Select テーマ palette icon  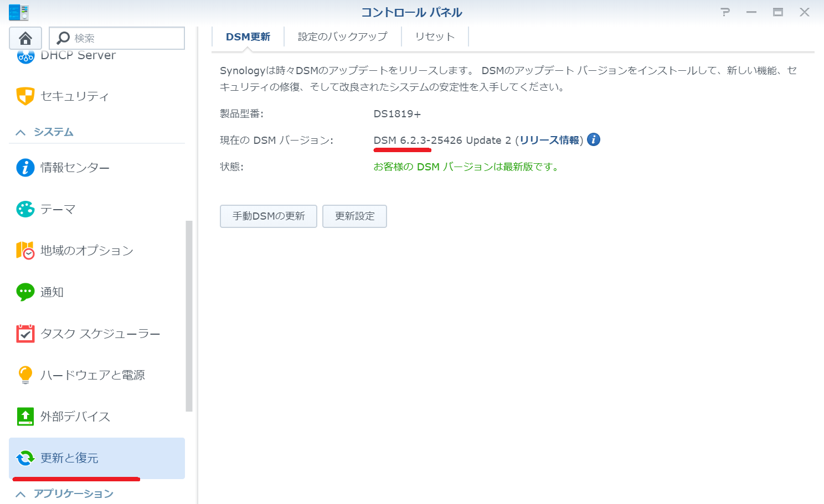[25, 209]
